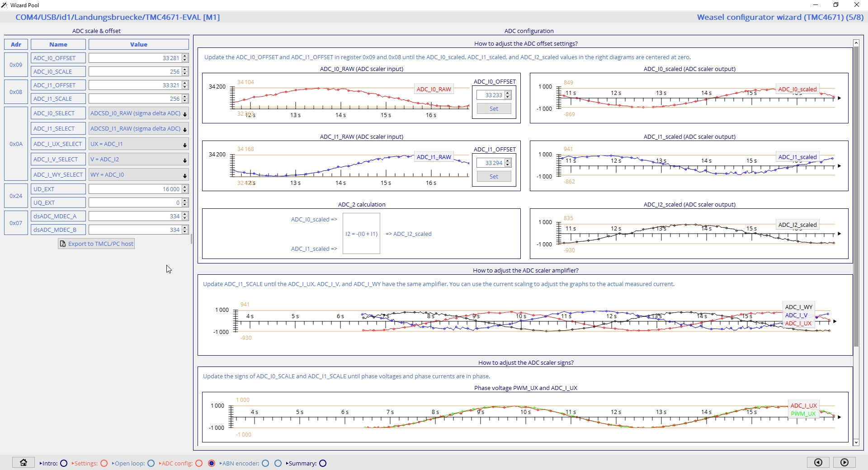Click the ADC configuration vertical scrollbar
The width and height of the screenshot is (868, 470).
pyautogui.click(x=856, y=197)
